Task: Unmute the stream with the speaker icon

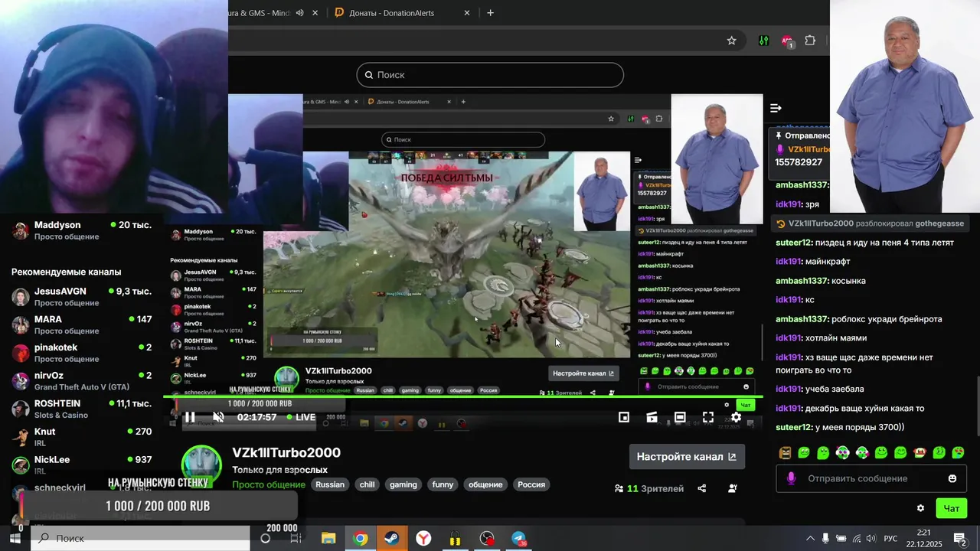Action: [218, 417]
